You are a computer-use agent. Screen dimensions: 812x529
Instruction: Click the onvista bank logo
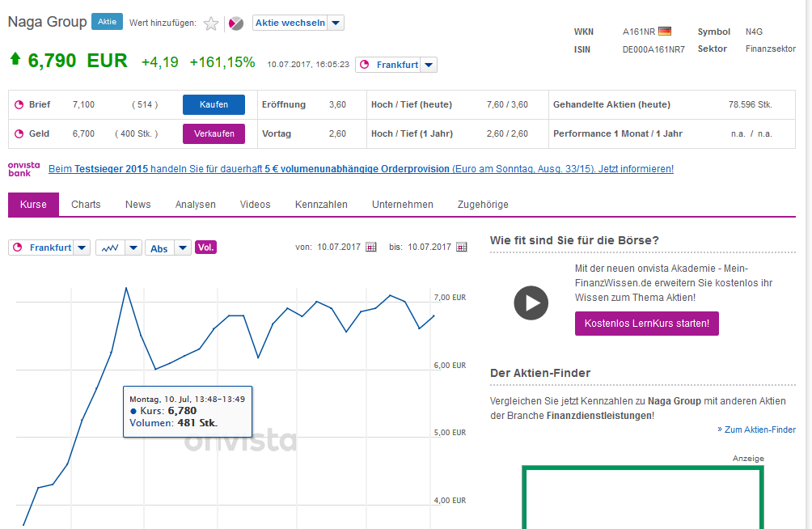pyautogui.click(x=22, y=167)
